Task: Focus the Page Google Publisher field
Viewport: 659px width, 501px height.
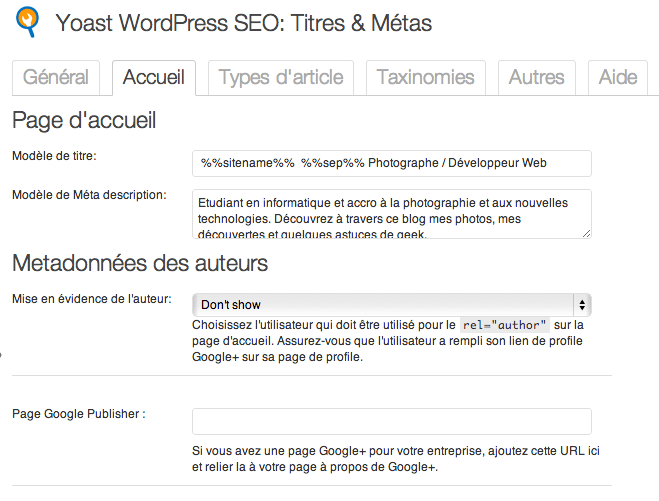Action: tap(392, 421)
